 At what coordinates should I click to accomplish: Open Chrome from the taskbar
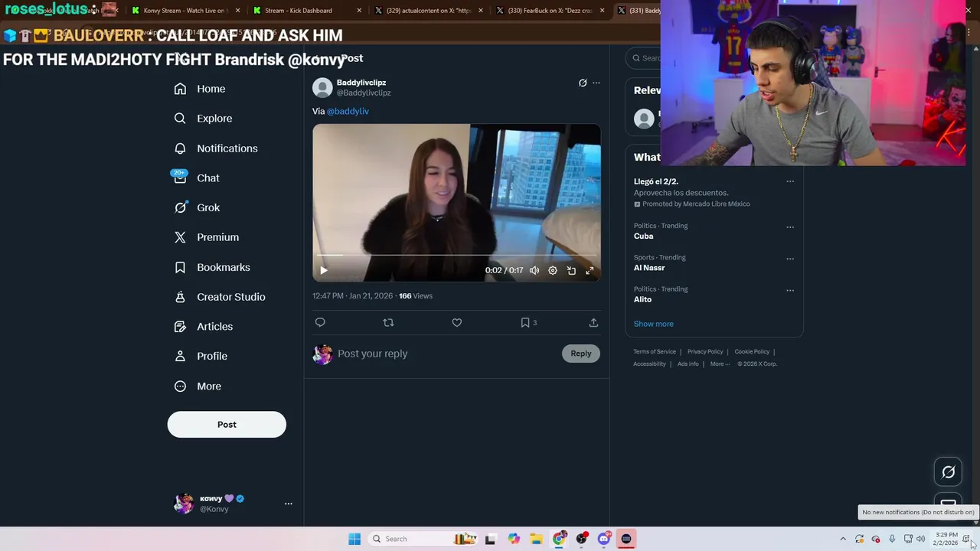point(559,539)
